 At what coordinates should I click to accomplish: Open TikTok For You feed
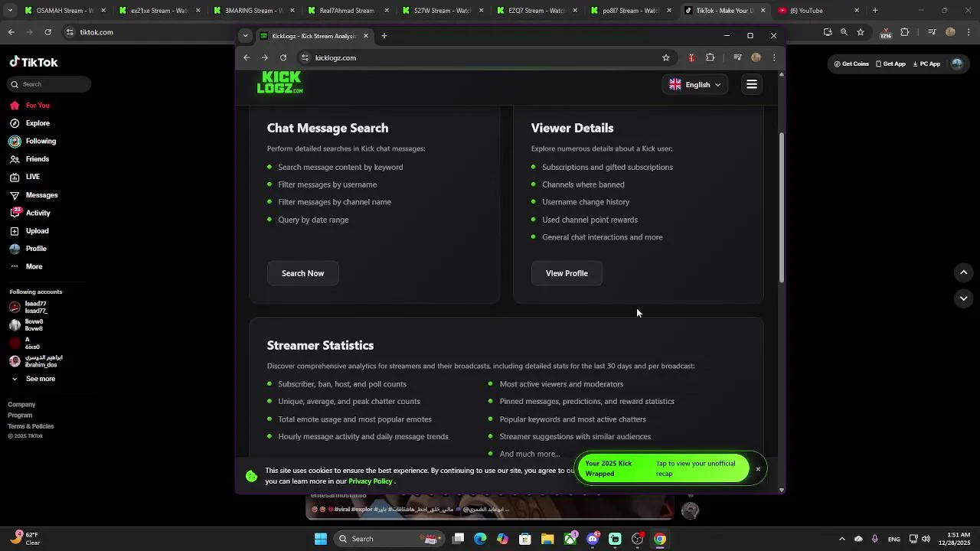click(31, 106)
